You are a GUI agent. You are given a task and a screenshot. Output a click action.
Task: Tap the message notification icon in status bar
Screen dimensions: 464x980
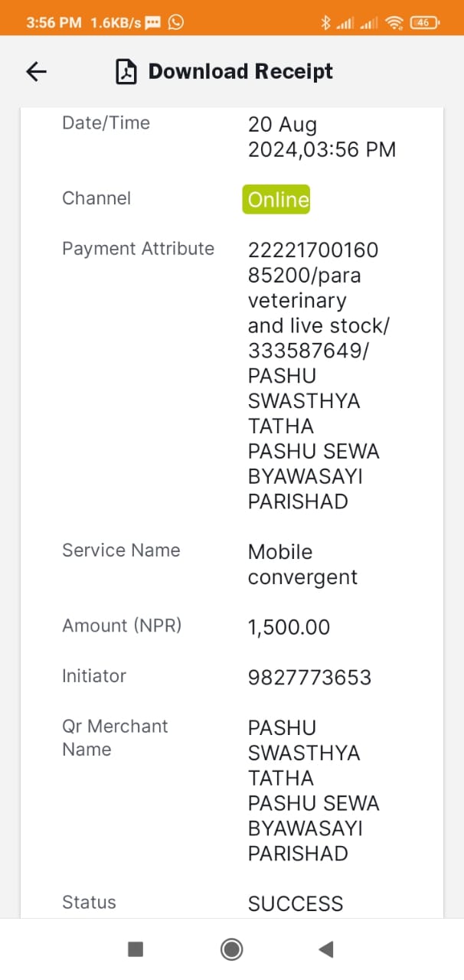tap(153, 22)
